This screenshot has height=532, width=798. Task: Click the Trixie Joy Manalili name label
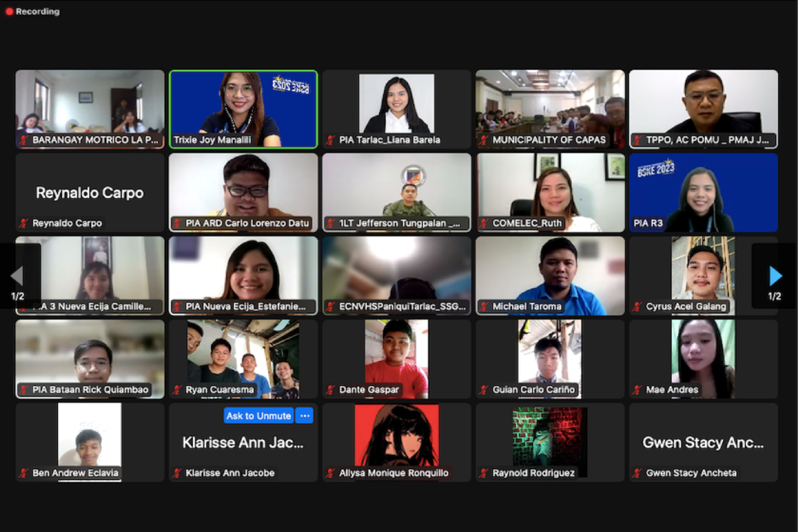coord(212,140)
